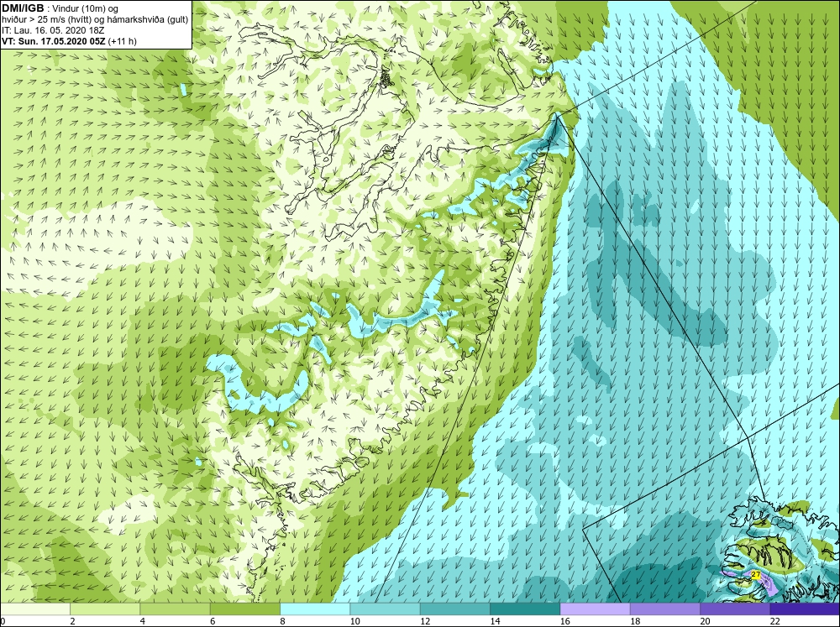Click the legend scale label 4

tap(143, 621)
